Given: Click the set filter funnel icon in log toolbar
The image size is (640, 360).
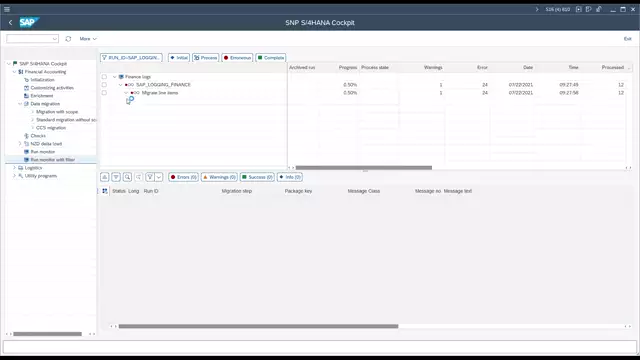Looking at the screenshot, I should click(150, 177).
